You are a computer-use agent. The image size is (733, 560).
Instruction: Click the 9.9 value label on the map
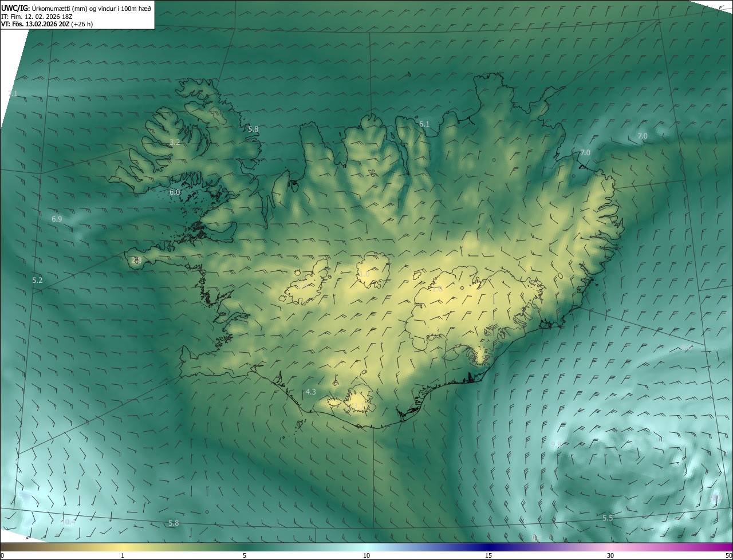point(556,445)
